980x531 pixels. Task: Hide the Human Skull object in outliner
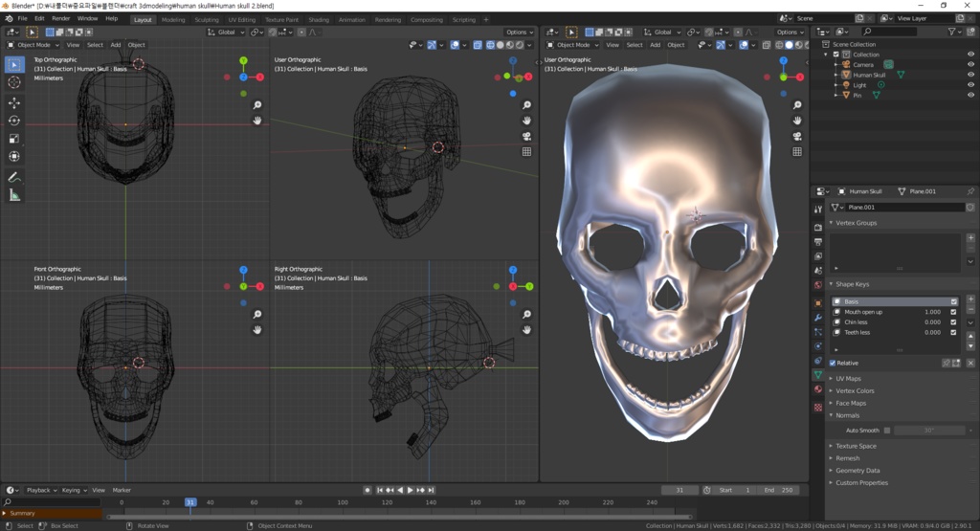(x=970, y=75)
